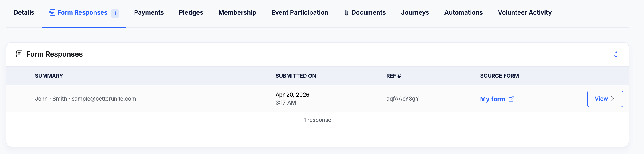Switch to the Payments tab
644x154 pixels.
click(149, 12)
